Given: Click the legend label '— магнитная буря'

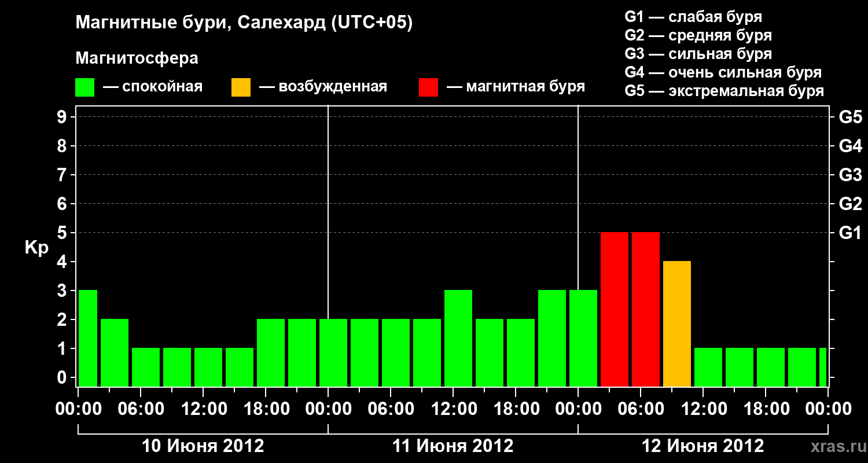Looking at the screenshot, I should coord(516,87).
